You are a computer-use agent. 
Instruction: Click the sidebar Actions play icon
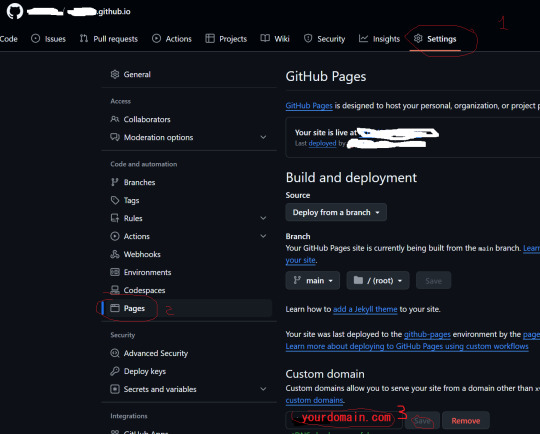[115, 236]
